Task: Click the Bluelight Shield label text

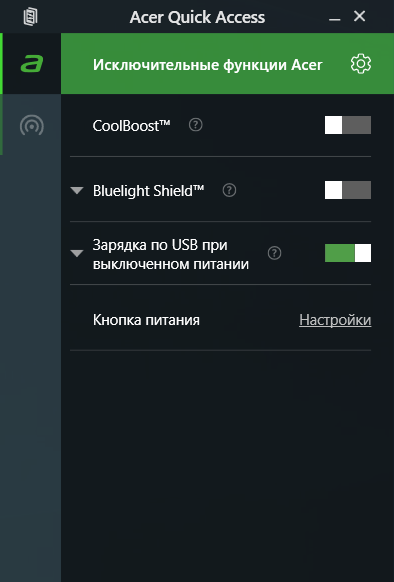Action: click(148, 191)
